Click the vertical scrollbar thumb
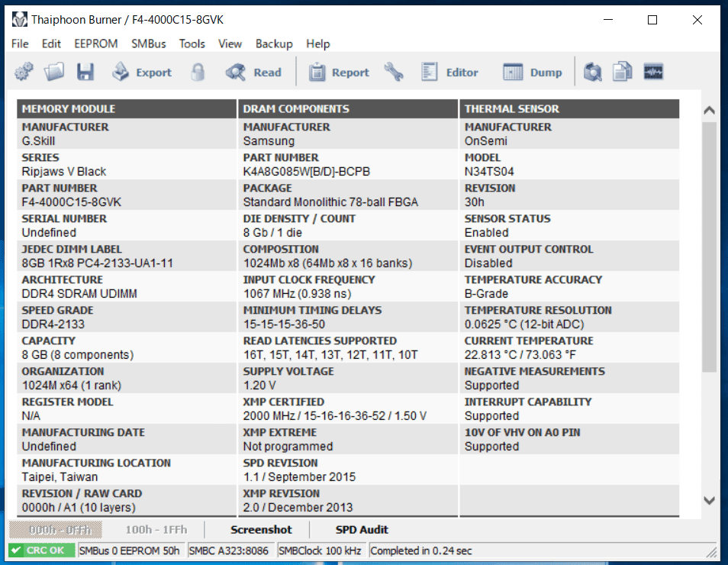This screenshot has height=565, width=728. click(709, 247)
